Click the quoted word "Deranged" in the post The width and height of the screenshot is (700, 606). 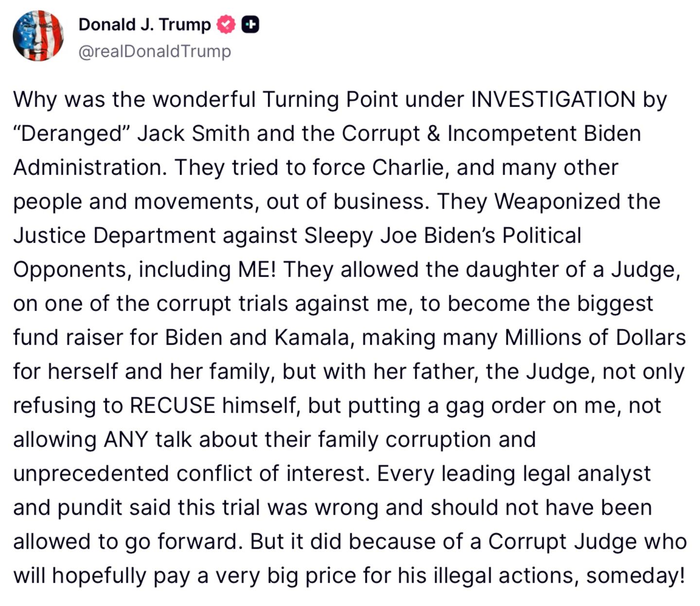[x=71, y=134]
